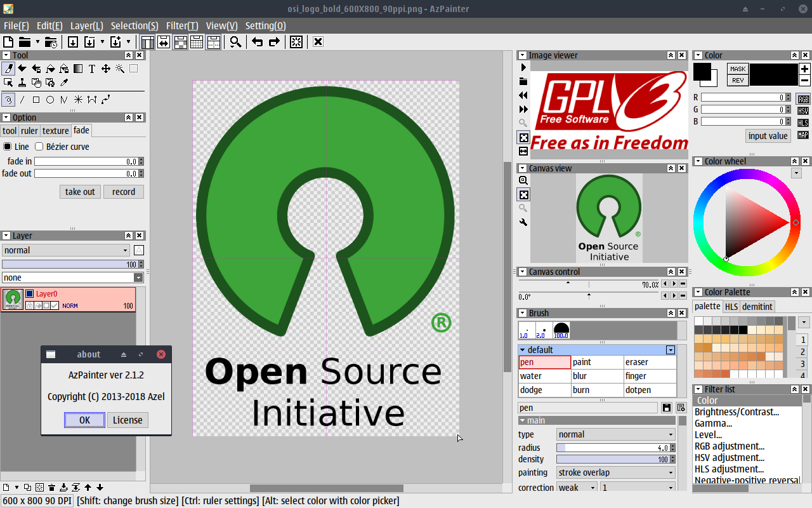Save brush with floppy disk icon

tap(667, 408)
